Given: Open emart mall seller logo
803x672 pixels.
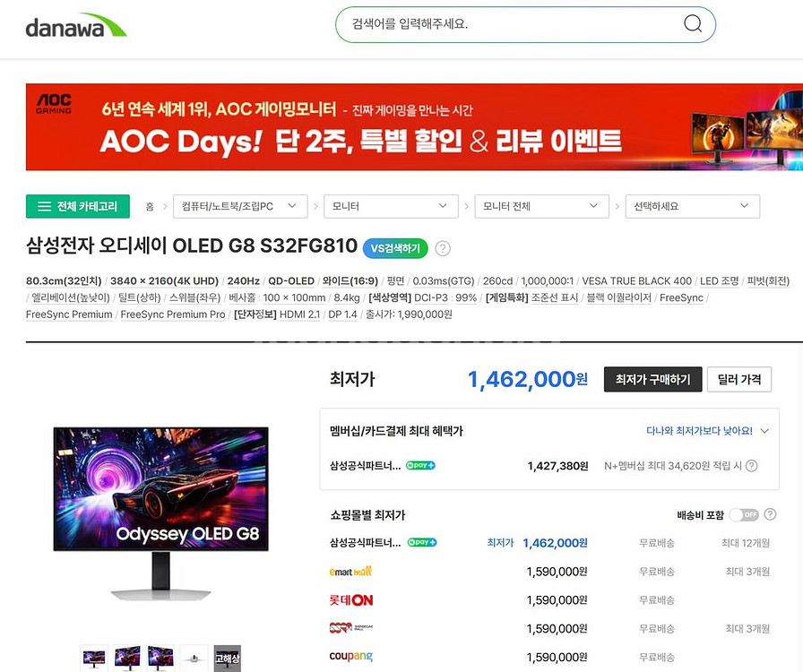Looking at the screenshot, I should point(350,571).
